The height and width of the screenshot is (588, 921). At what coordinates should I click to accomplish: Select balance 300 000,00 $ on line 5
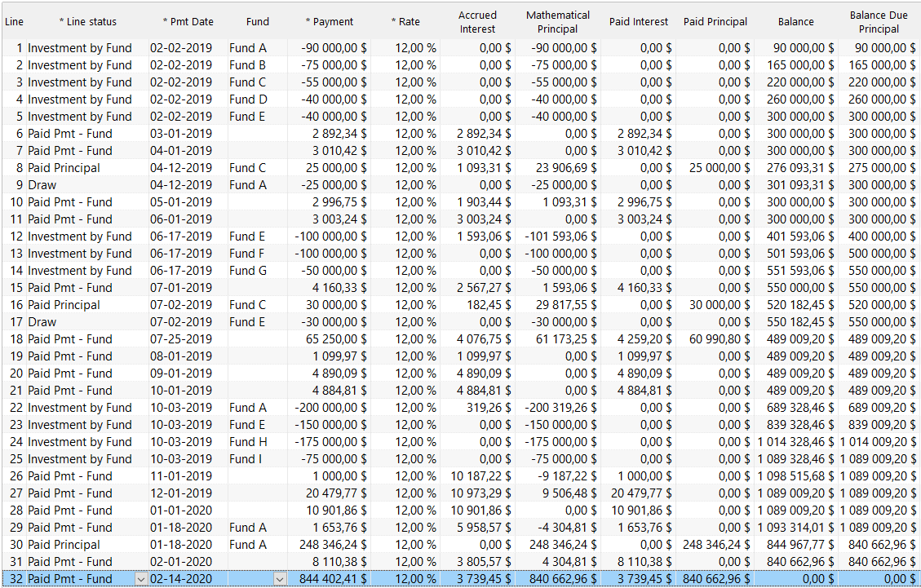(x=800, y=117)
